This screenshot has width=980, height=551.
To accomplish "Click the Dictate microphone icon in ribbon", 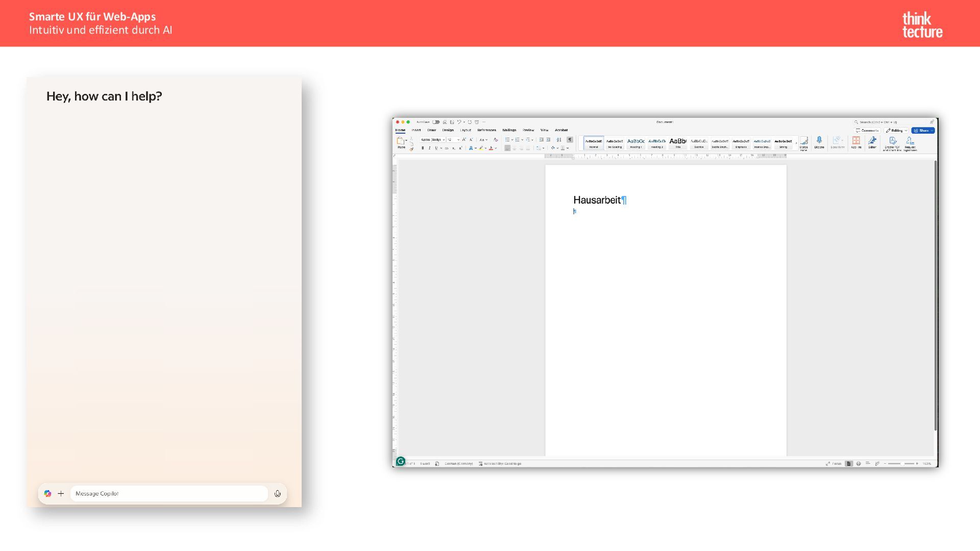I will (819, 140).
